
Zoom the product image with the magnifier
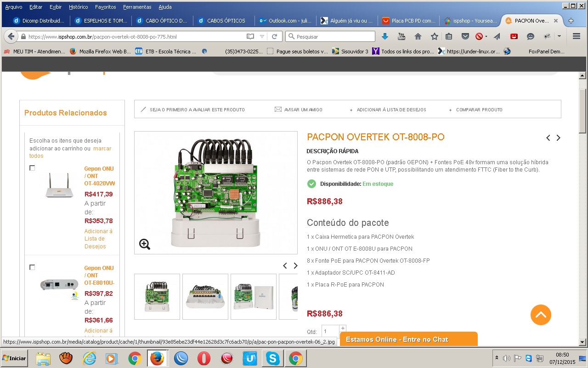click(x=145, y=244)
